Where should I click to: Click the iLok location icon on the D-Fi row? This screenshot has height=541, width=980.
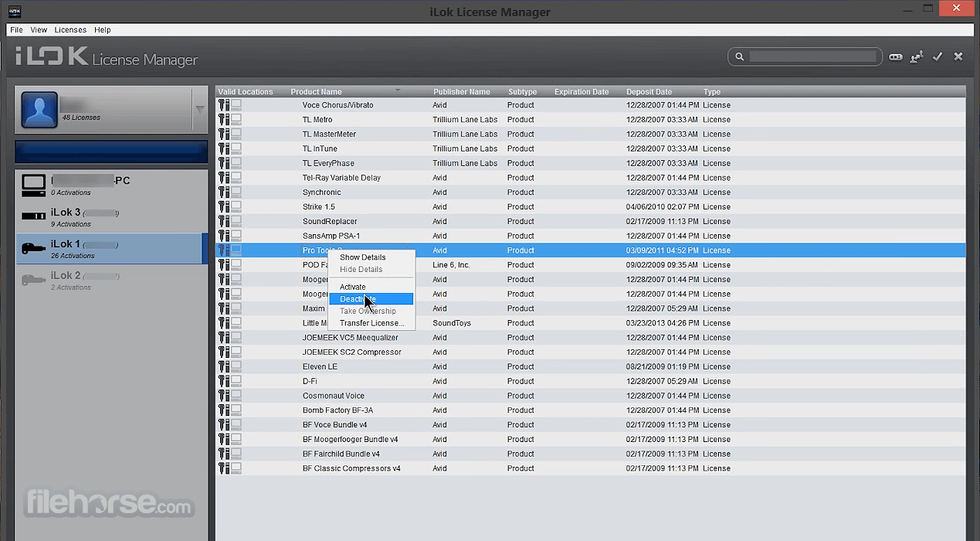pos(223,382)
